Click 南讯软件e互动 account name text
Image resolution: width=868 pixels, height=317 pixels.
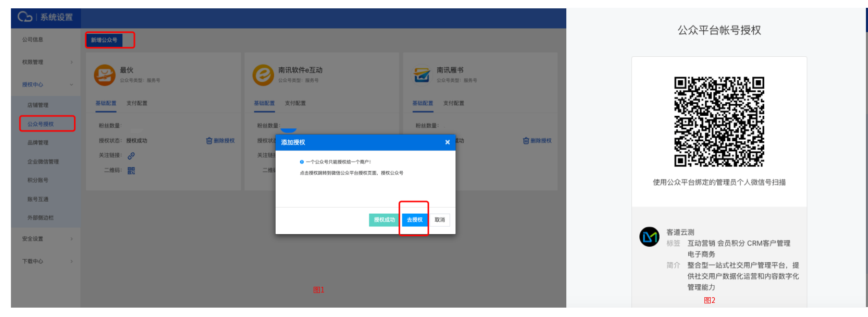pyautogui.click(x=300, y=70)
